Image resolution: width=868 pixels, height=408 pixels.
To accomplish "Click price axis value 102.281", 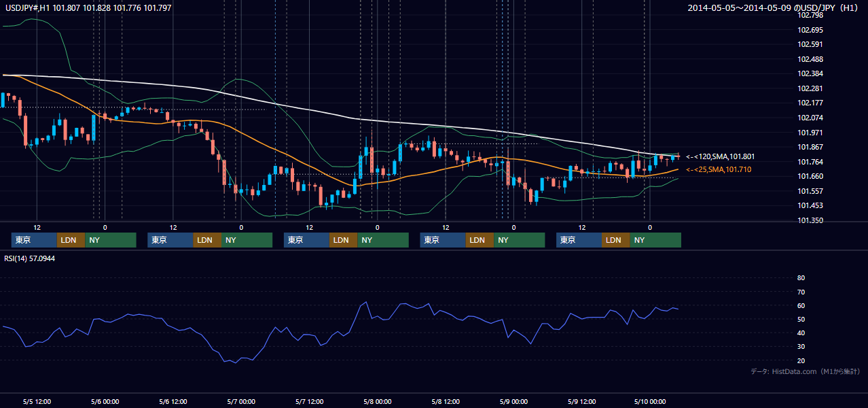I will point(811,88).
